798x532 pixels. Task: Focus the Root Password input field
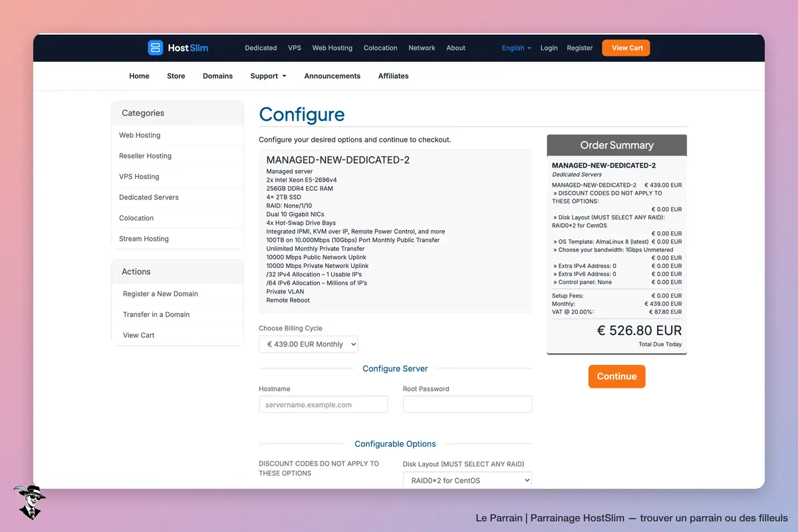click(467, 404)
